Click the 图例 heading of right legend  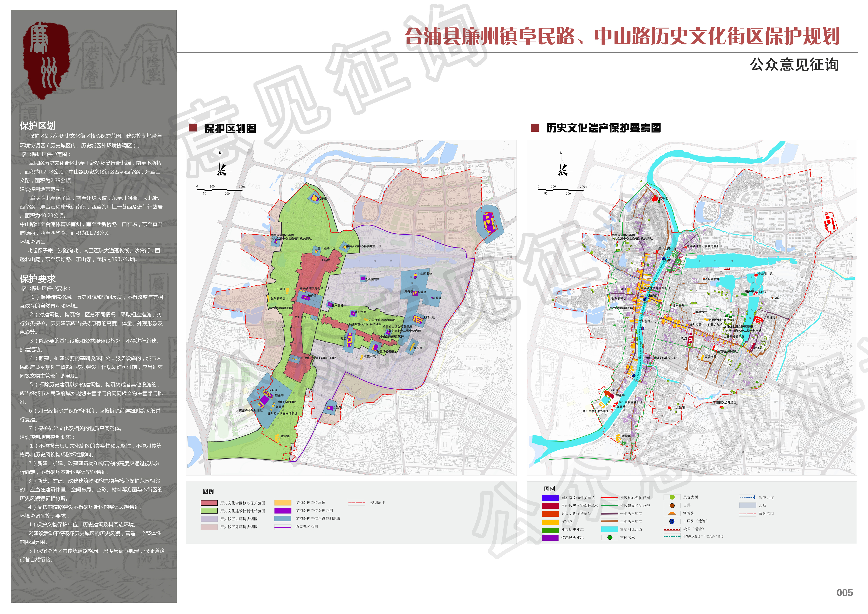(549, 489)
